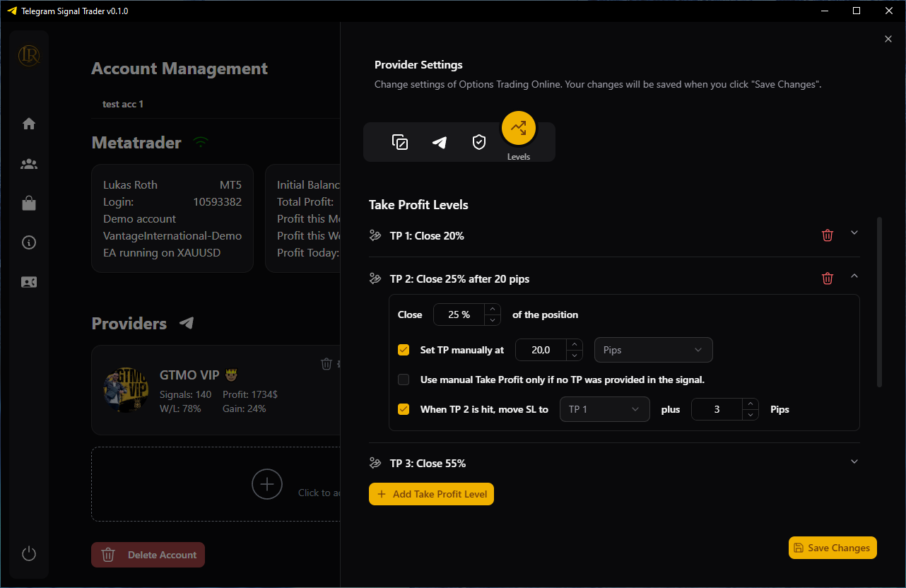Viewport: 906px width, 588px height.
Task: Switch to the copy settings tab icon
Action: point(400,142)
